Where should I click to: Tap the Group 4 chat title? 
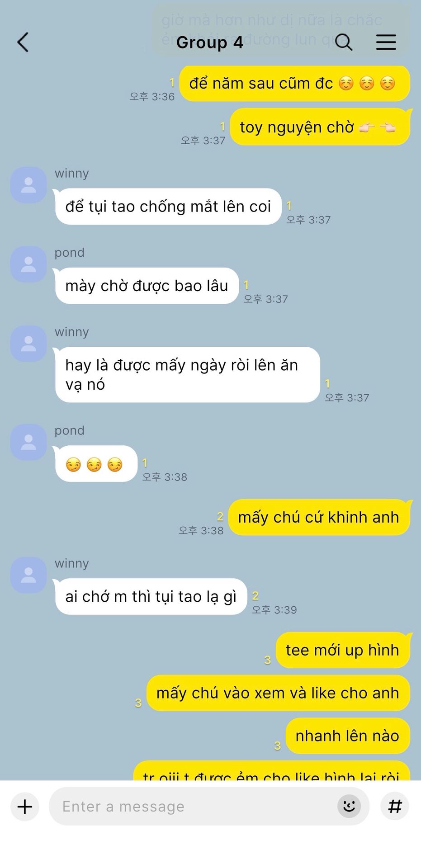coord(210,42)
